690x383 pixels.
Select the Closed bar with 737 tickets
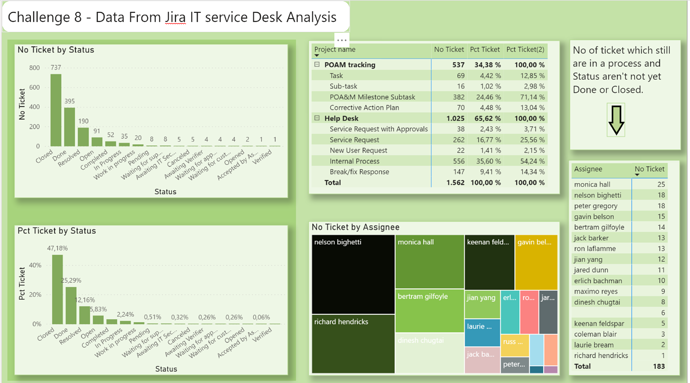[56, 110]
